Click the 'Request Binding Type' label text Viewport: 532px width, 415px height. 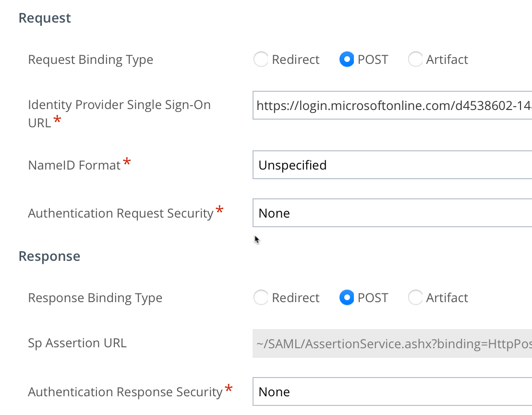[91, 60]
